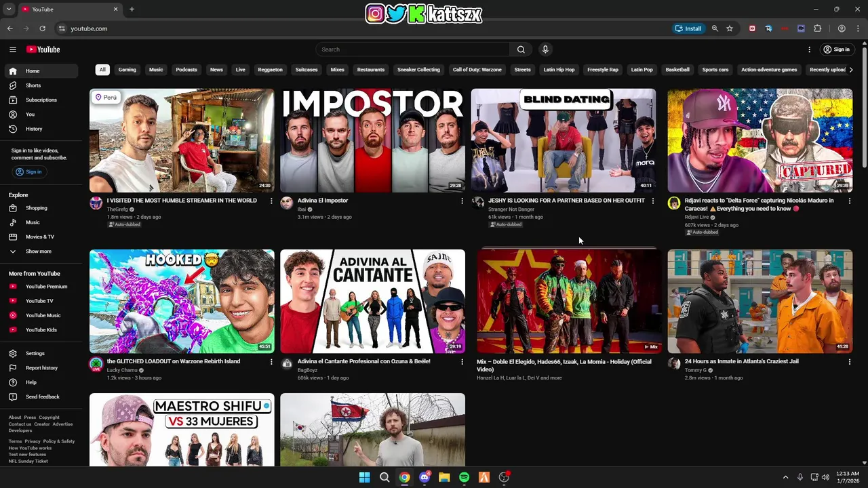
Task: Select the Latin Hip Hop chip
Action: (x=559, y=70)
